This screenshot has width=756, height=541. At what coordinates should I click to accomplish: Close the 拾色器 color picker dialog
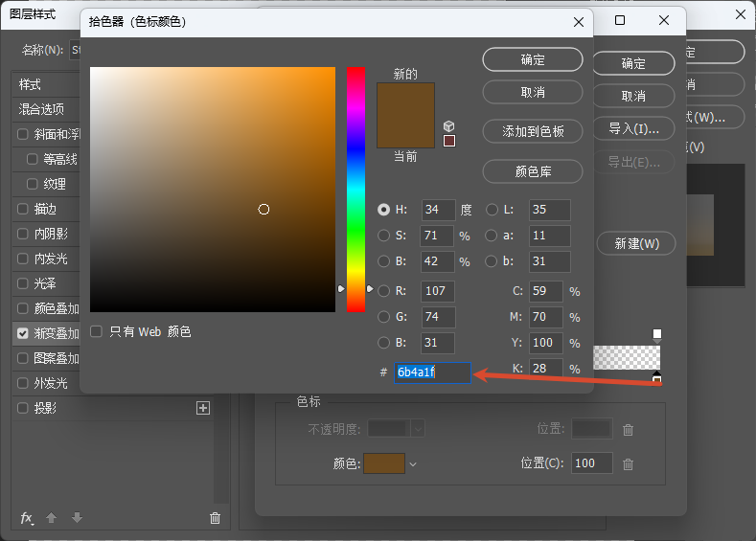[579, 22]
